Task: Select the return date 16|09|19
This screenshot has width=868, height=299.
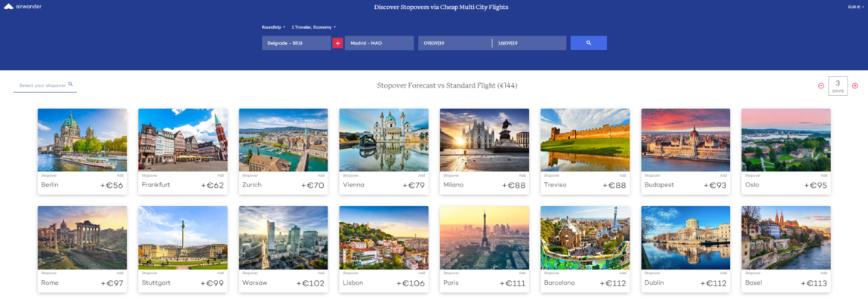Action: coord(529,42)
